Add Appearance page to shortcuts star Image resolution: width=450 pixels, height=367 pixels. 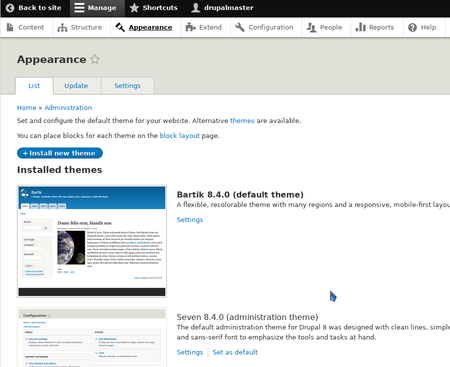click(x=95, y=59)
